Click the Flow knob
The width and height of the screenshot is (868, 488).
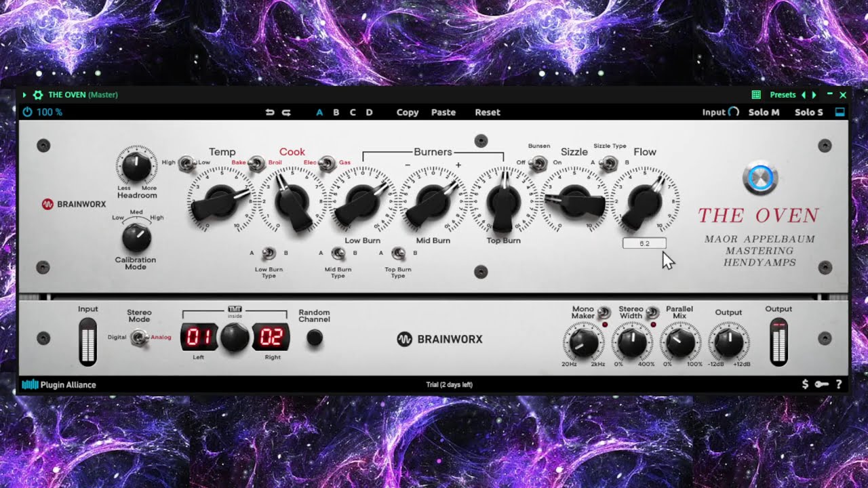coord(645,201)
